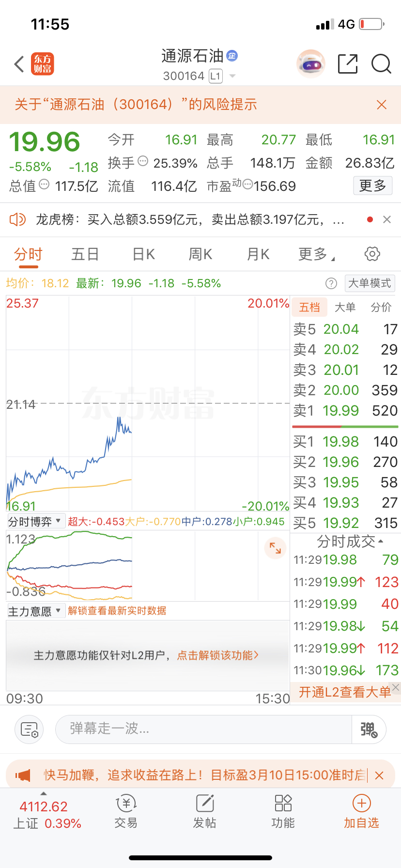Tap the share icon
This screenshot has width=401, height=868.
[347, 64]
